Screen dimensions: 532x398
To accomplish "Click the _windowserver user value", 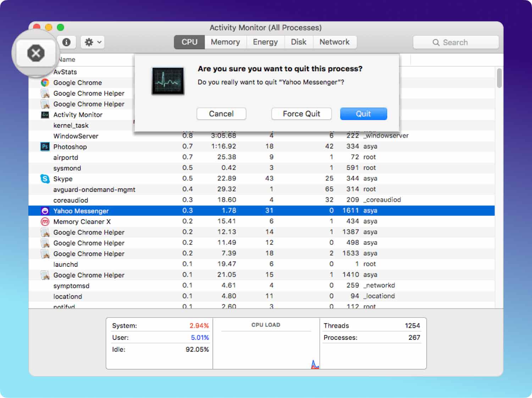I will 386,136.
